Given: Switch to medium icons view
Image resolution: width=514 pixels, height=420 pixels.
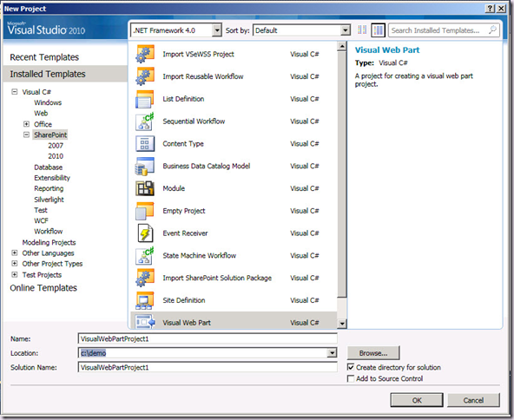Looking at the screenshot, I should 378,30.
